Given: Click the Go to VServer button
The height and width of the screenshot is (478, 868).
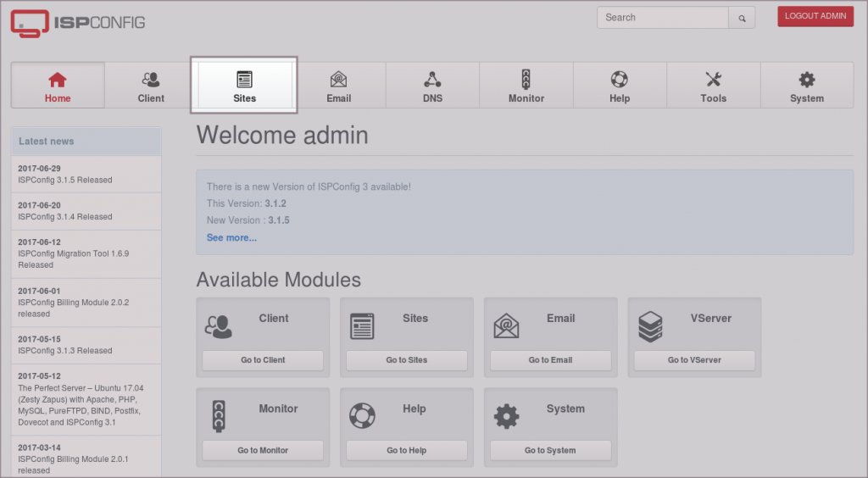Looking at the screenshot, I should point(695,360).
